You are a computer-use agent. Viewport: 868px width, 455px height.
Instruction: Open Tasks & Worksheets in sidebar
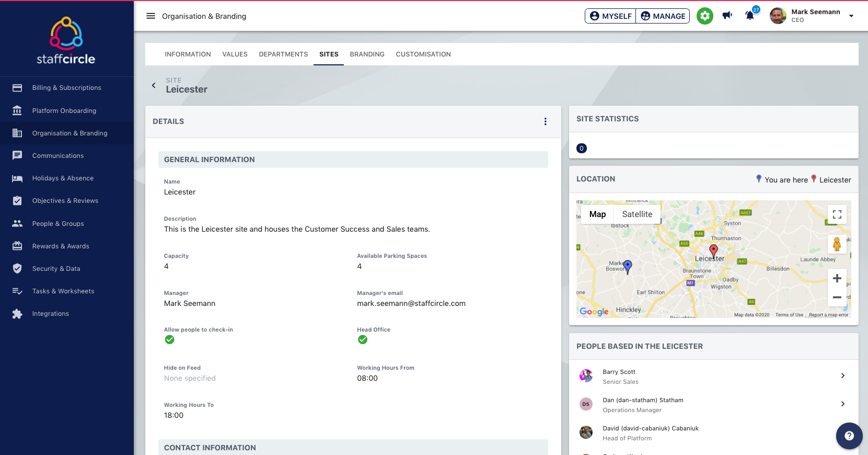pyautogui.click(x=67, y=291)
